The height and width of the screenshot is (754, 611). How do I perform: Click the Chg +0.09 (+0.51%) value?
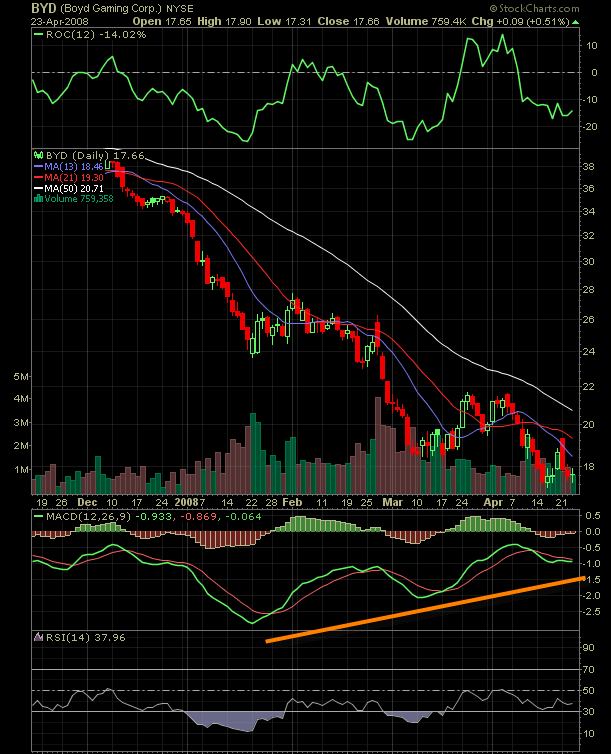click(x=521, y=22)
